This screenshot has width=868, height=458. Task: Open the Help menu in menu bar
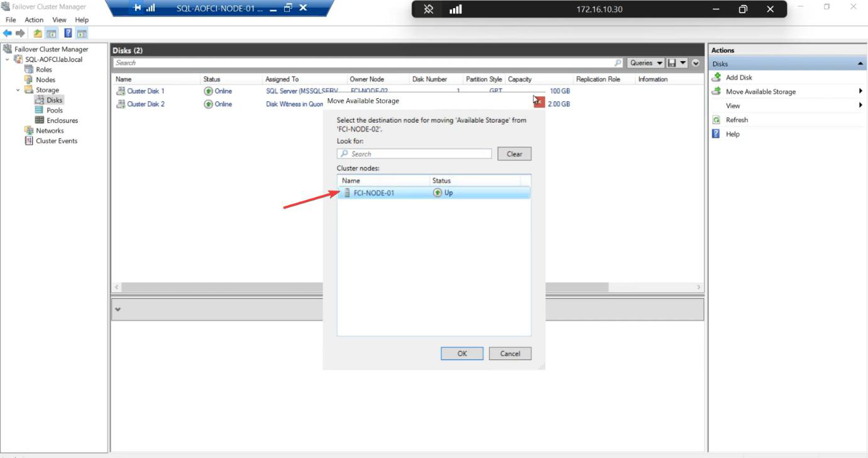(x=82, y=20)
